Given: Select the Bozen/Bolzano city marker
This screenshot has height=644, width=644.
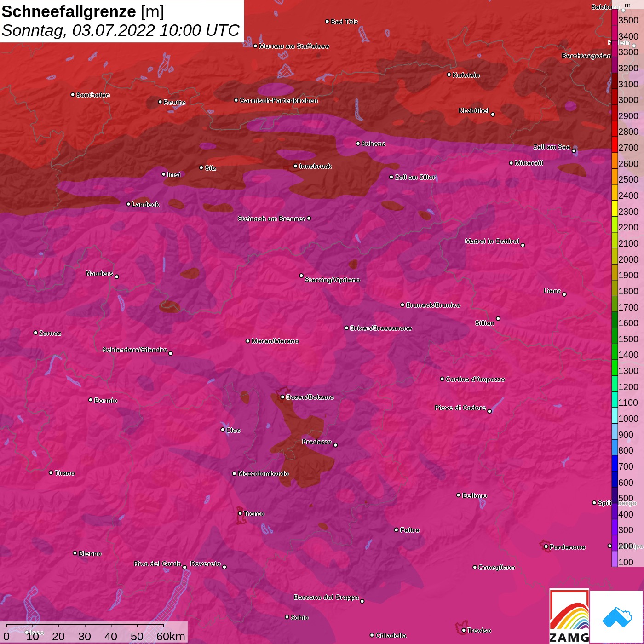Looking at the screenshot, I should pos(282,397).
